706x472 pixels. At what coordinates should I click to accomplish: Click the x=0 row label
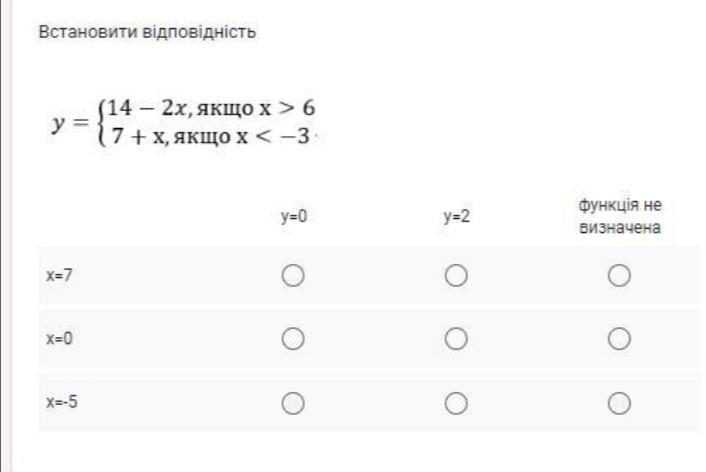pos(57,339)
